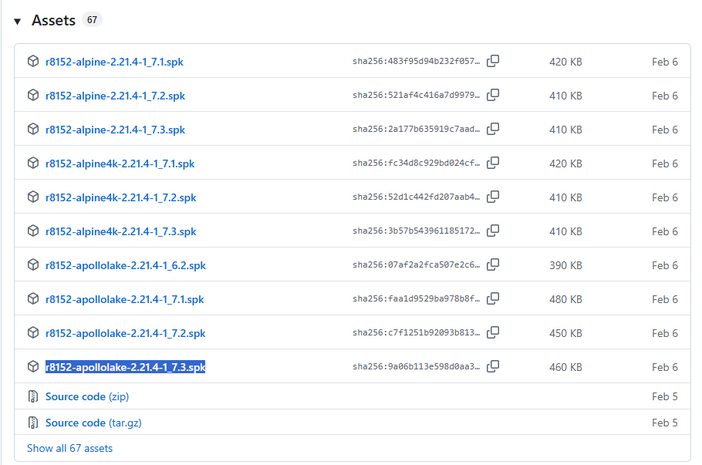Collapse the Assets section triangle

pyautogui.click(x=17, y=21)
